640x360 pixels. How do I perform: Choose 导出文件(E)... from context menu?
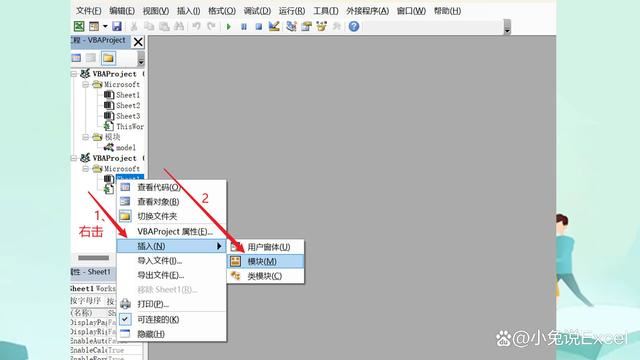point(171,276)
